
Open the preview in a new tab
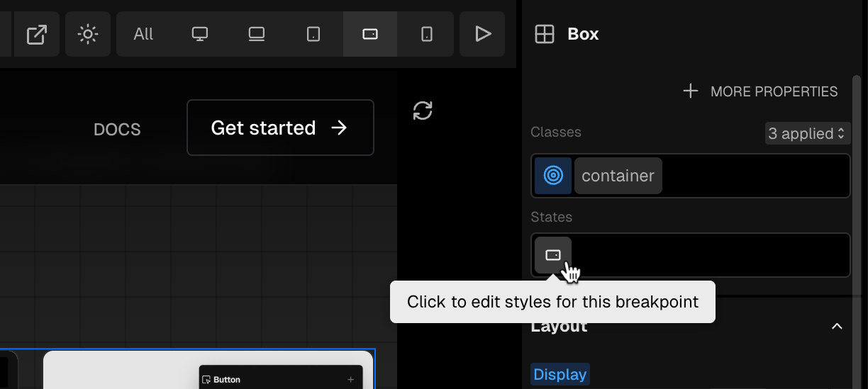37,34
